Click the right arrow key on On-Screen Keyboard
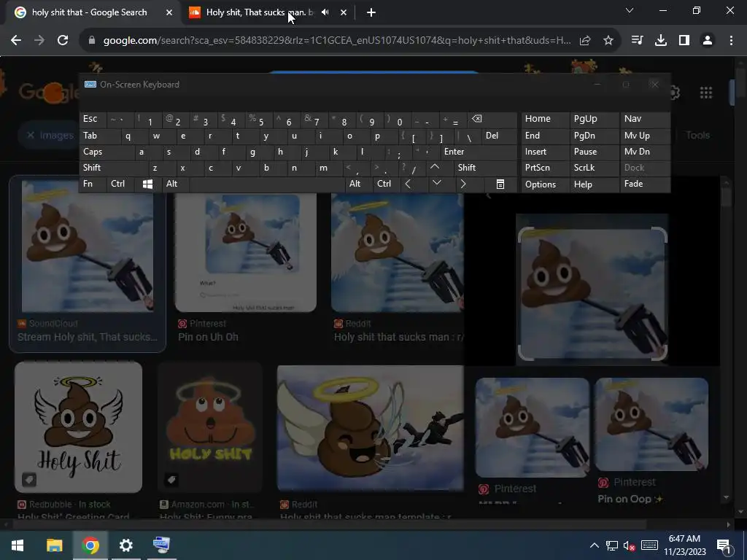747x560 pixels. (x=463, y=184)
